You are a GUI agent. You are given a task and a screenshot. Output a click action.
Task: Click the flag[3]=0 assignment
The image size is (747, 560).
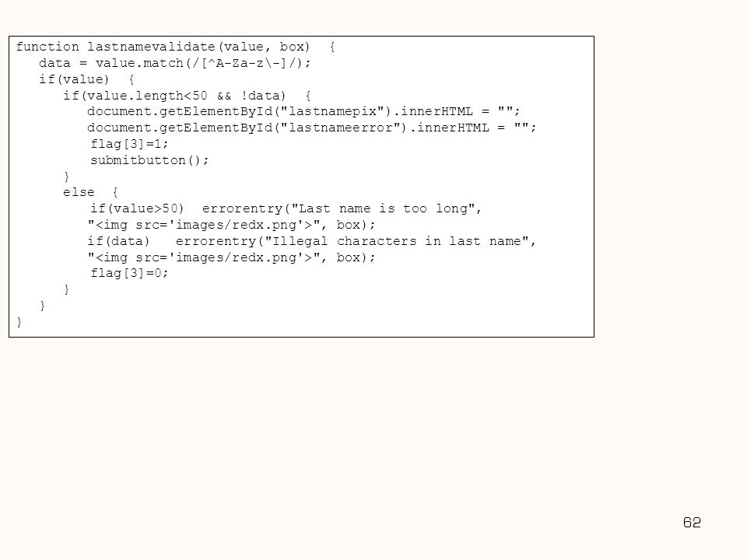coord(129,273)
